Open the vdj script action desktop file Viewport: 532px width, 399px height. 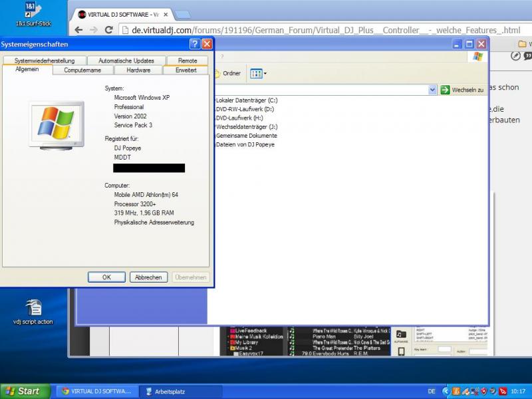click(33, 312)
